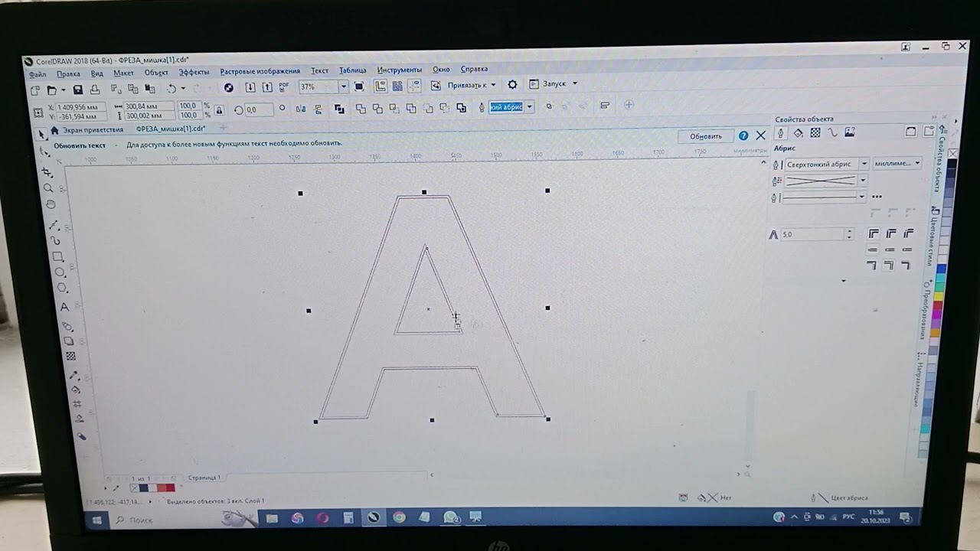Open Сверхтонкий абрис width dropdown
The width and height of the screenshot is (980, 551).
pos(864,164)
